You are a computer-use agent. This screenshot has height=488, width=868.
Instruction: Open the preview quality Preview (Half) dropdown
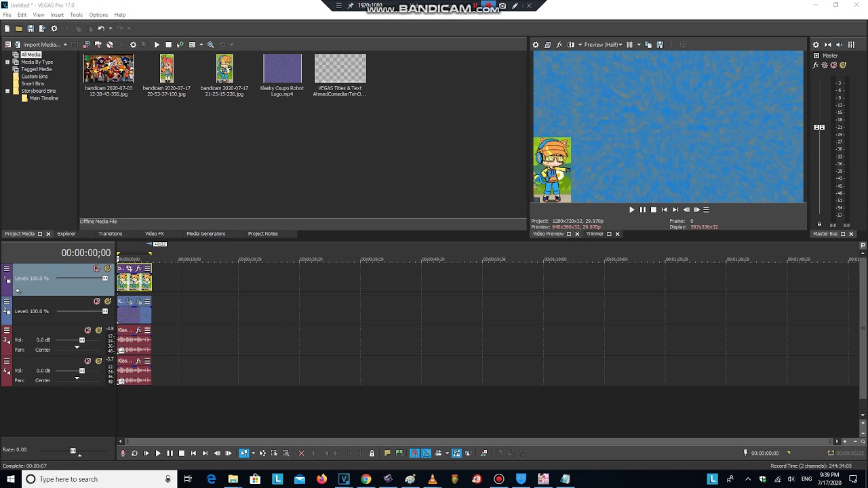[x=604, y=45]
